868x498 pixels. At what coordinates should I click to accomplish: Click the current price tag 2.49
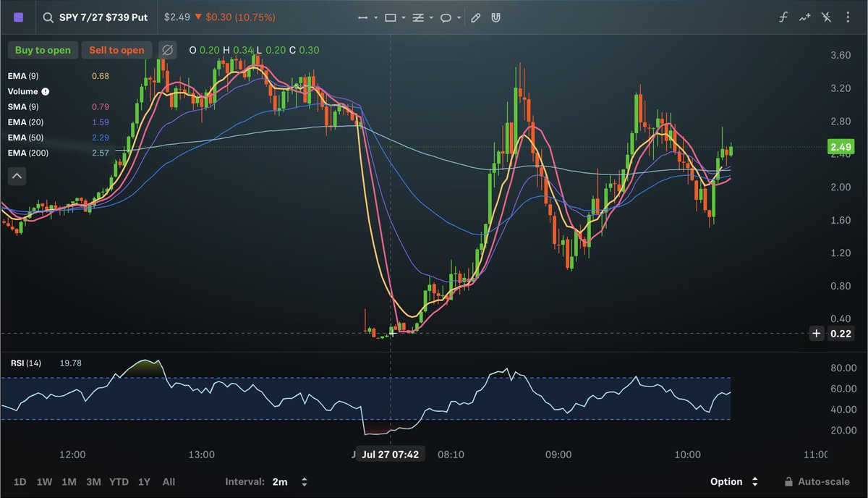click(x=840, y=148)
